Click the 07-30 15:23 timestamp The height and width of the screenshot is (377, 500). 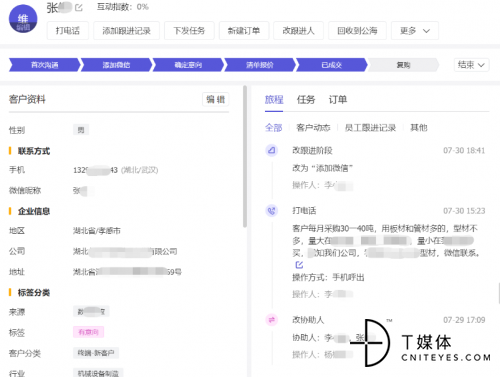tap(464, 211)
